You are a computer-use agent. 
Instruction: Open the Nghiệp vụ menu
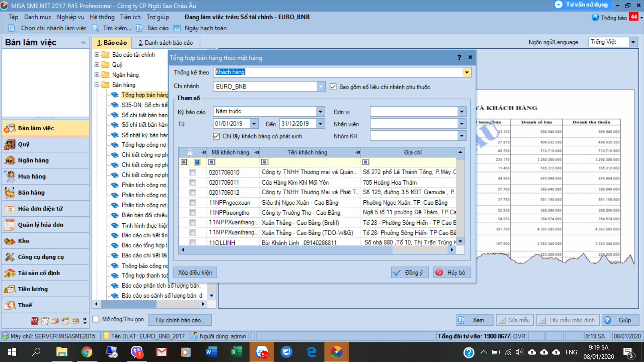(70, 17)
